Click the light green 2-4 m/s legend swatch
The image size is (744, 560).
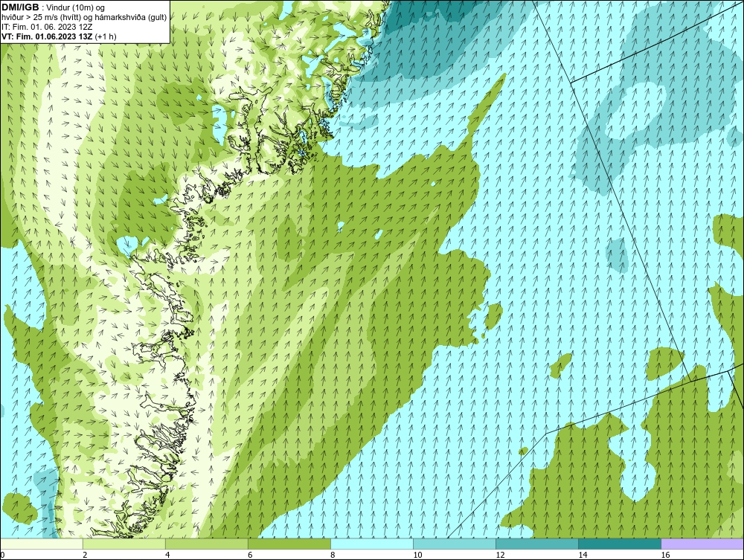click(x=124, y=544)
